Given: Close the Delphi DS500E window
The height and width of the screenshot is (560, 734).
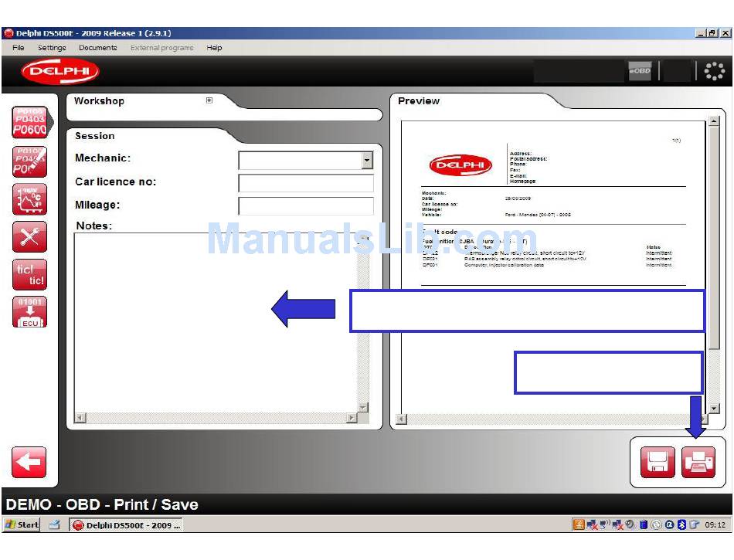Looking at the screenshot, I should [x=725, y=33].
